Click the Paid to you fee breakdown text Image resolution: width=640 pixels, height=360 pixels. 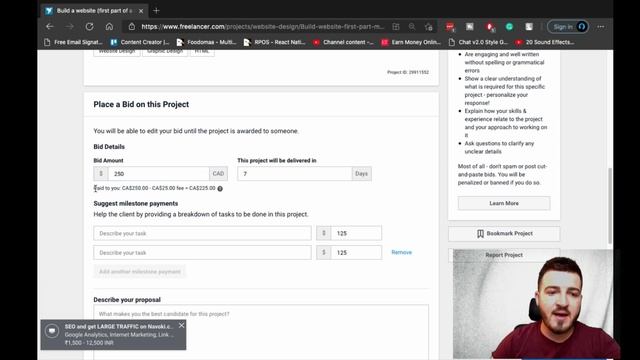click(x=155, y=188)
